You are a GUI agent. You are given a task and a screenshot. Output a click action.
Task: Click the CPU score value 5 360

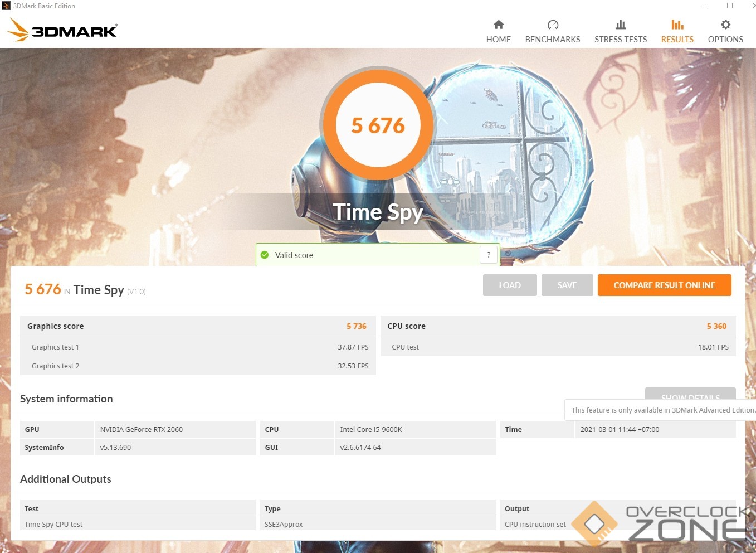tap(716, 326)
